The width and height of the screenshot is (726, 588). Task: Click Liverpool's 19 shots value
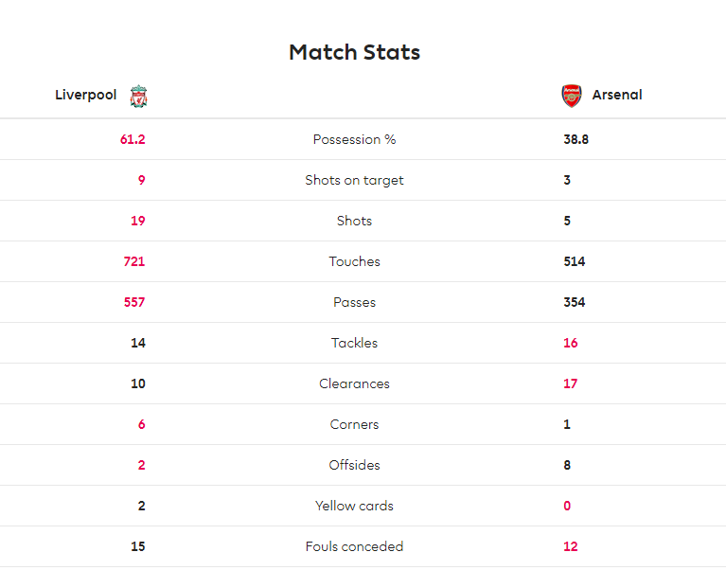(x=138, y=221)
